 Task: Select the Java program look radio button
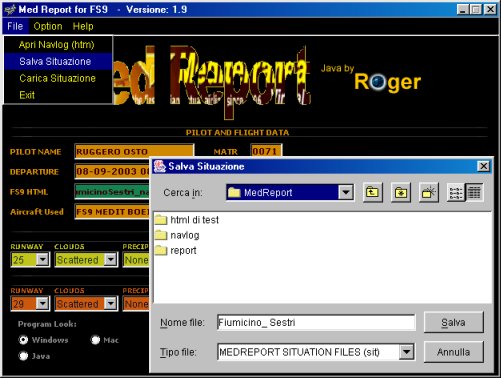pos(23,356)
